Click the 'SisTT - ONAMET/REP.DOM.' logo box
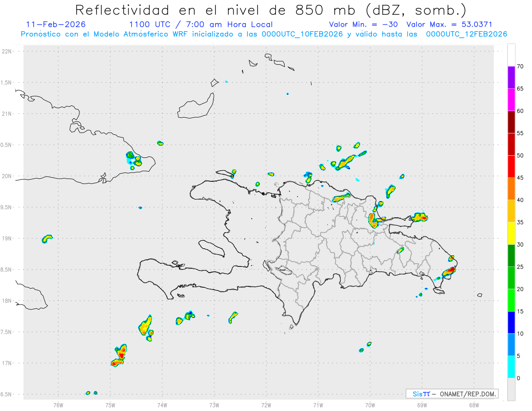 452,394
